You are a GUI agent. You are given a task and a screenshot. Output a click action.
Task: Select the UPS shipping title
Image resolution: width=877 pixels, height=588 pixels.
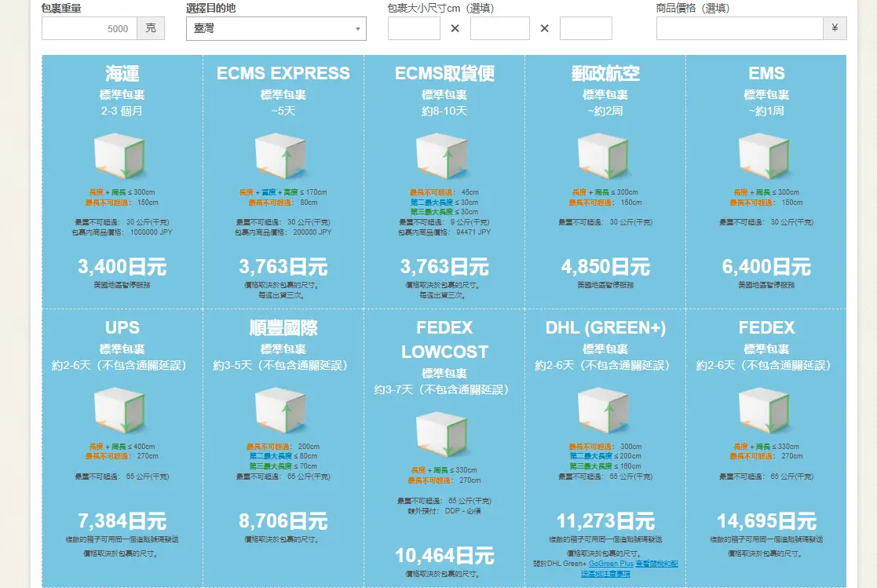(122, 327)
